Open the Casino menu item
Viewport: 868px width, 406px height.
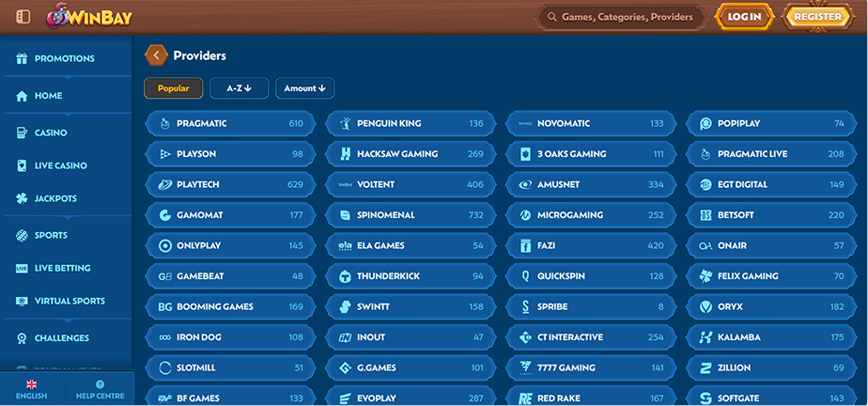[67, 133]
